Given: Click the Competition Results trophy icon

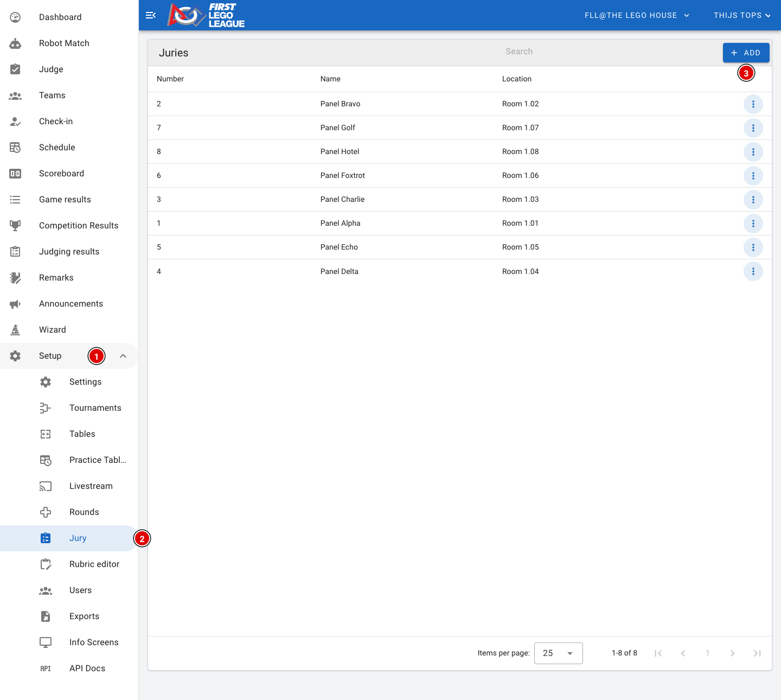Looking at the screenshot, I should (x=15, y=226).
